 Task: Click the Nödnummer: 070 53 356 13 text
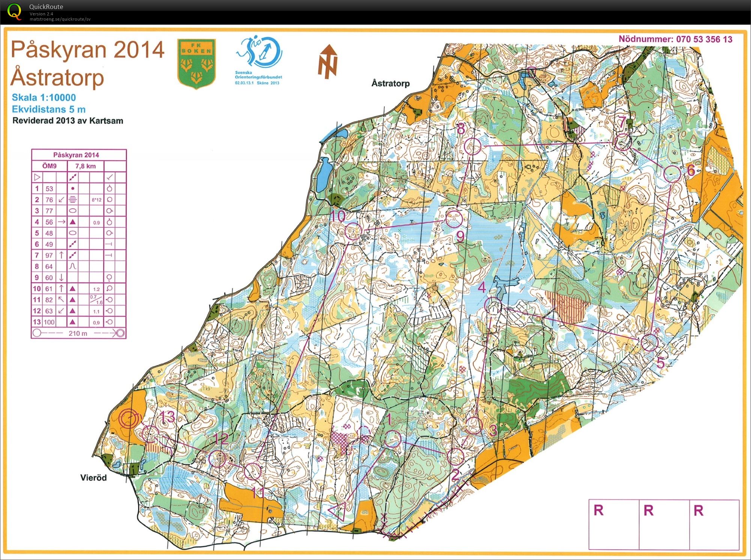point(675,39)
